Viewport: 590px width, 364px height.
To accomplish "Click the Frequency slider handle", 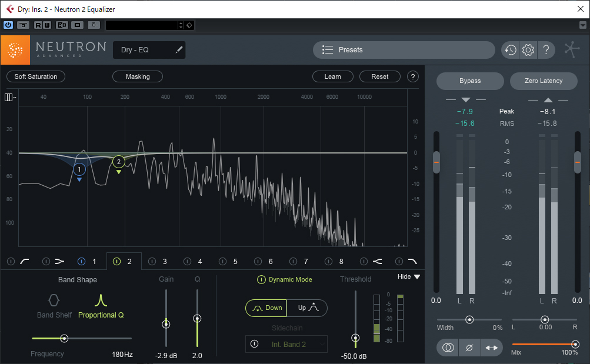I will click(64, 339).
